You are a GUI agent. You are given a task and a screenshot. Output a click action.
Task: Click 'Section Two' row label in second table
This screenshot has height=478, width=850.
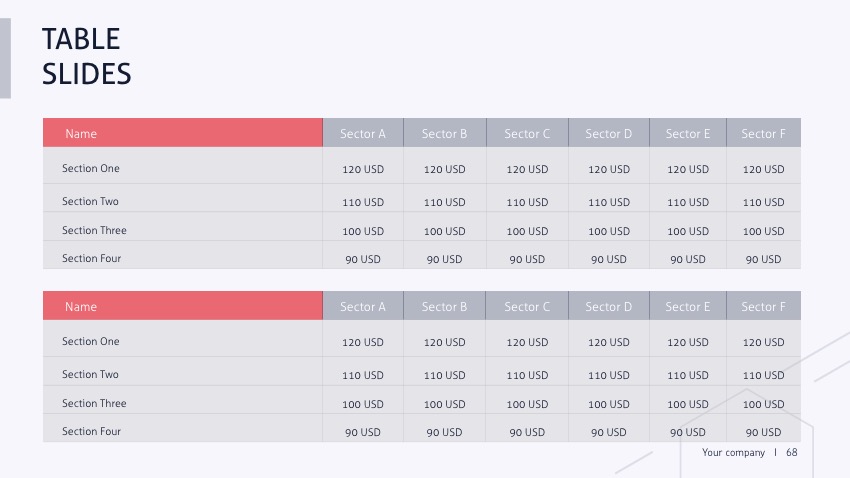[x=90, y=375]
